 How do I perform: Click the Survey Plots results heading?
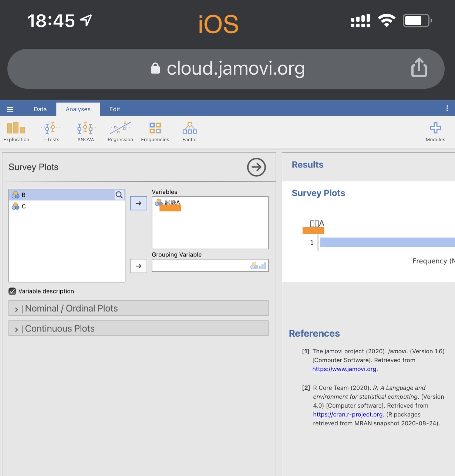[x=318, y=193]
